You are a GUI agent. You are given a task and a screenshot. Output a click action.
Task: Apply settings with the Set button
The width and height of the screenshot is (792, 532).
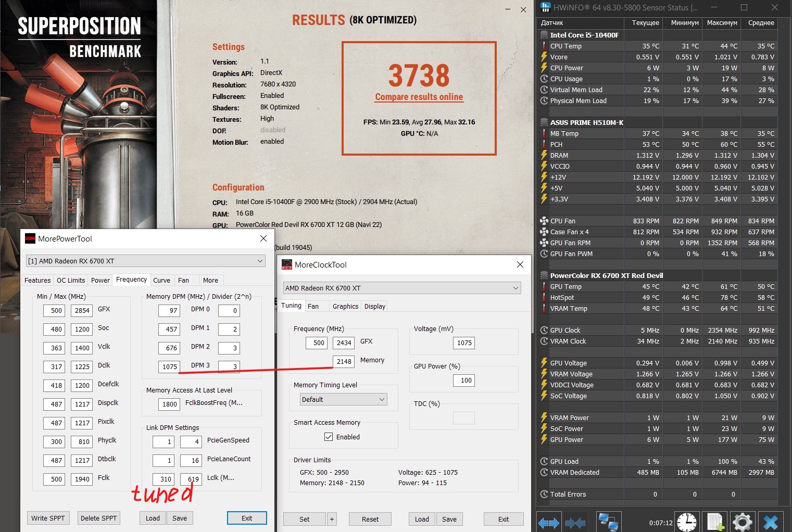(305, 519)
